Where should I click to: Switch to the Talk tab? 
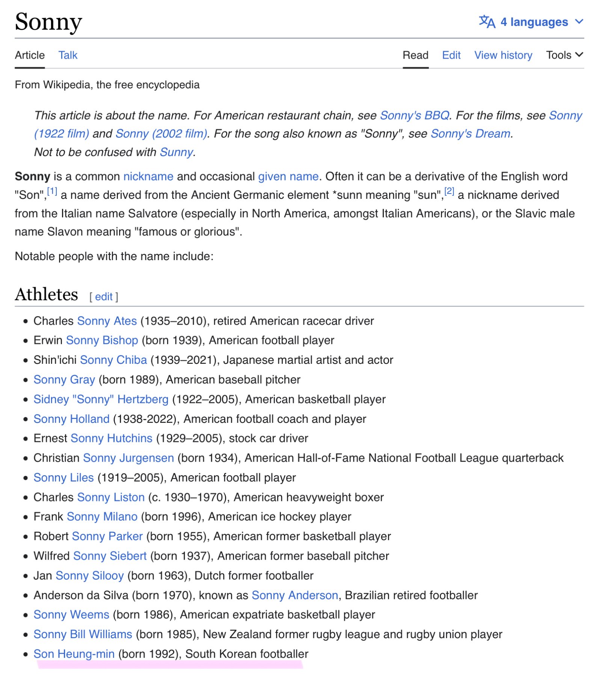tap(68, 55)
